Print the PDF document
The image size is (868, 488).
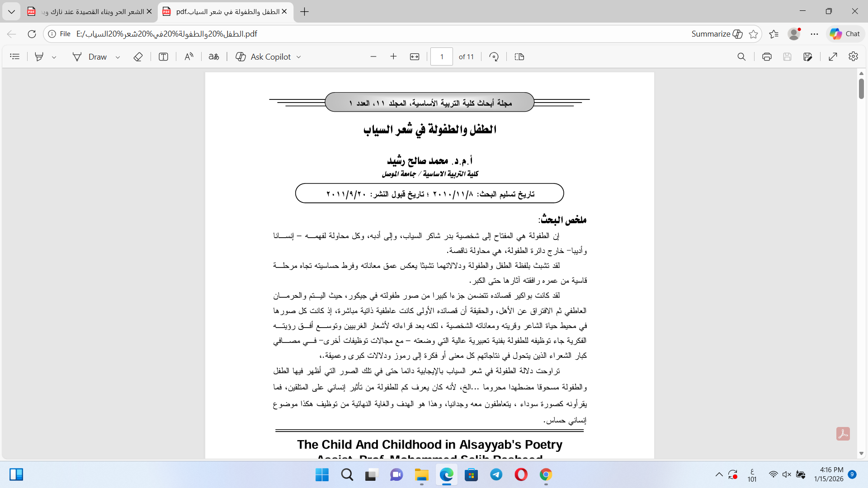click(x=767, y=56)
